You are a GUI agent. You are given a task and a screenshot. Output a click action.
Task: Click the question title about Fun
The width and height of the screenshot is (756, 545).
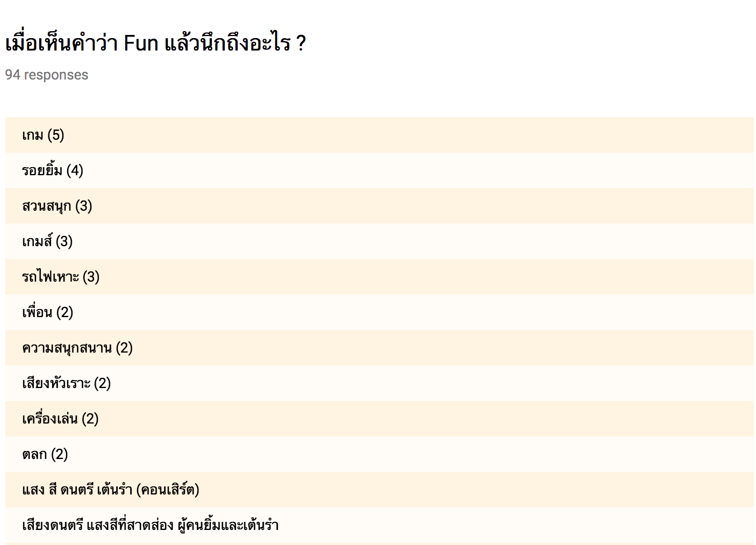(155, 43)
